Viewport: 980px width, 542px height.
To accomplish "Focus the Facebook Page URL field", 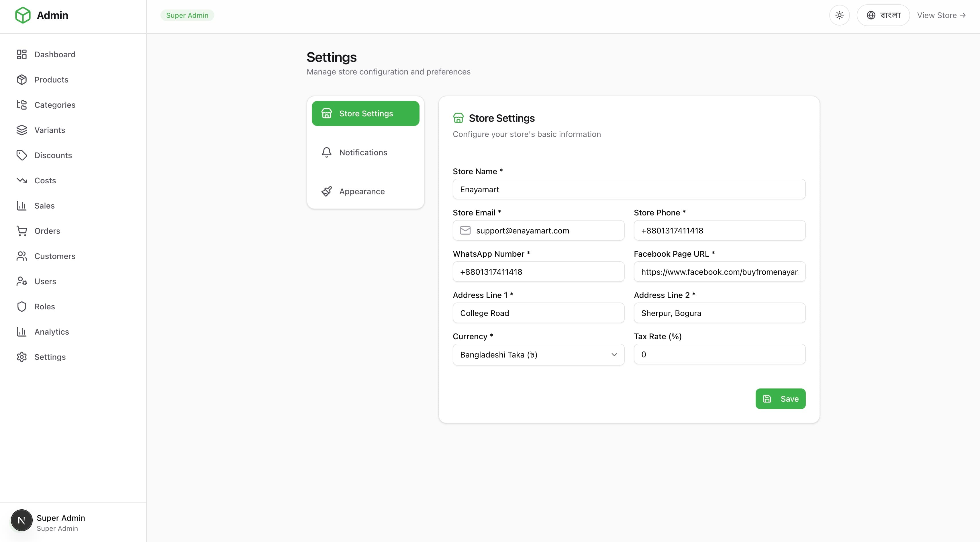I will point(720,272).
